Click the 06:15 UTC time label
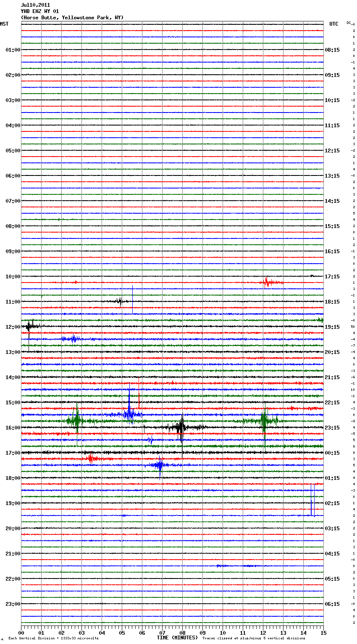 pos(332,604)
